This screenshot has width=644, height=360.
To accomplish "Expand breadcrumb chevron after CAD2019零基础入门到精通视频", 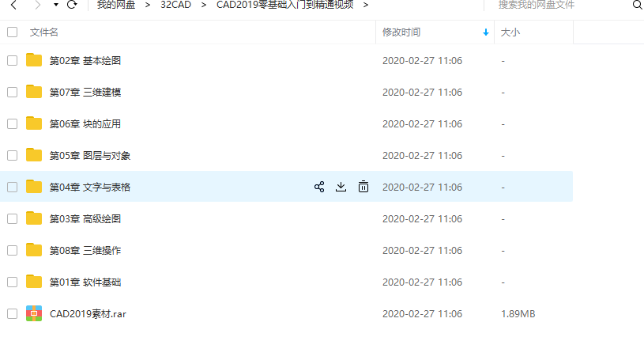I will click(366, 5).
